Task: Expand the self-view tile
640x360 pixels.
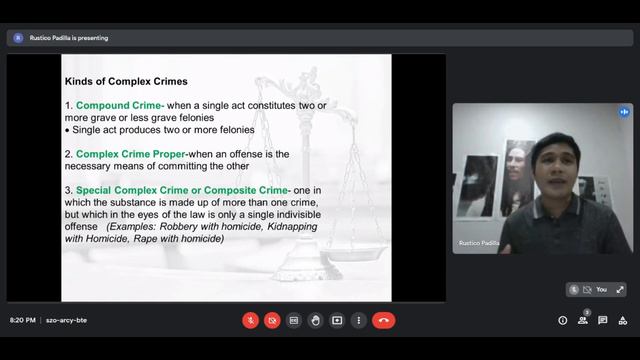Action: click(x=620, y=289)
